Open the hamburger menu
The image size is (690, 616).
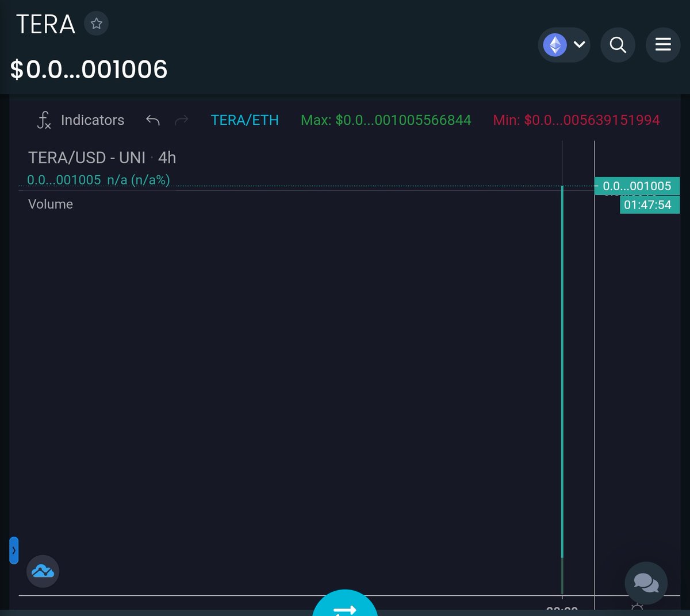point(663,45)
